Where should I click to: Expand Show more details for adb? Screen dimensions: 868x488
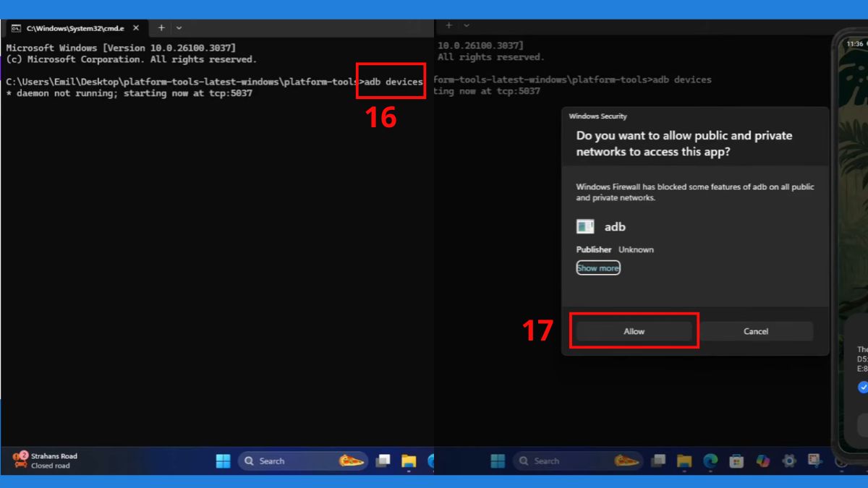click(x=598, y=267)
